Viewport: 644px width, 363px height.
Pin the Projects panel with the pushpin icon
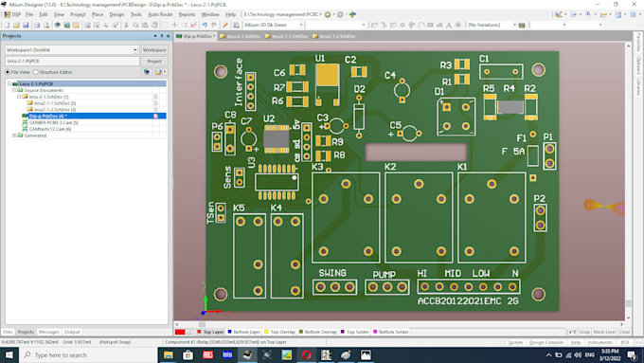[x=162, y=36]
